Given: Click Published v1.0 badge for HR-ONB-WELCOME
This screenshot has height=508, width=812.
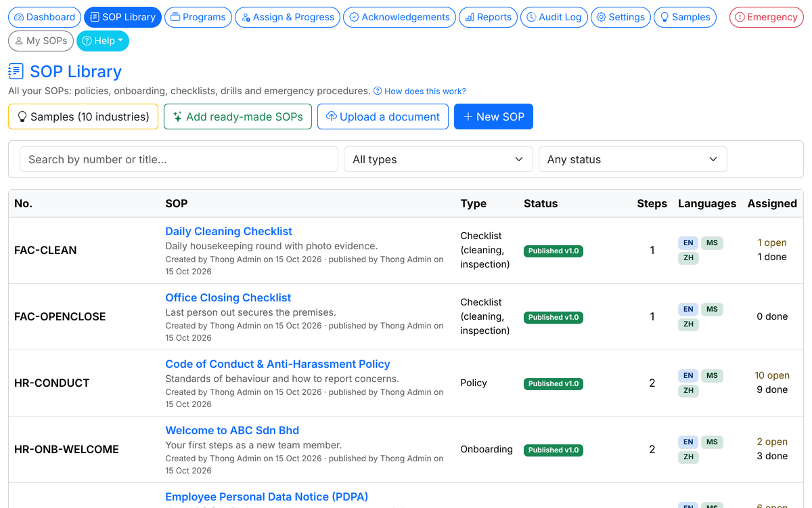Looking at the screenshot, I should 554,450.
